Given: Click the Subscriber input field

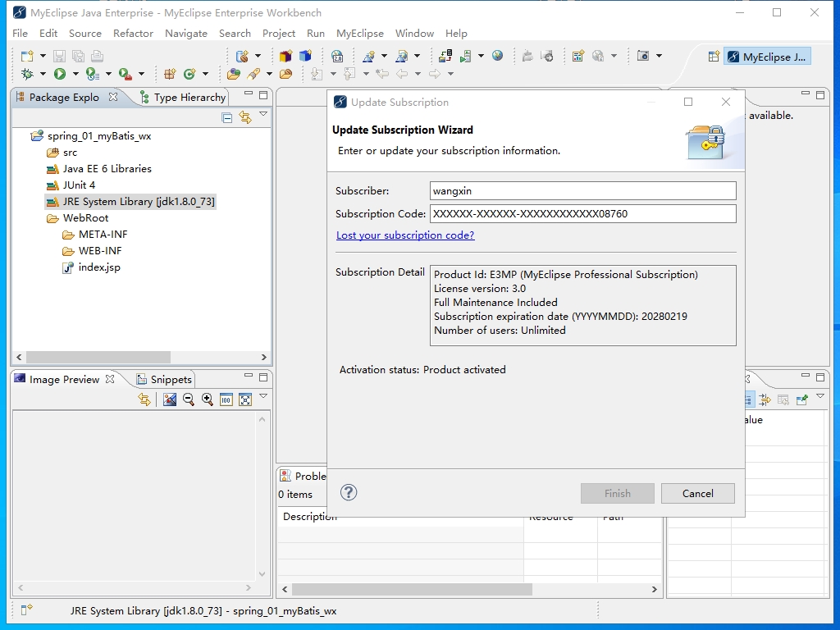Looking at the screenshot, I should [583, 190].
